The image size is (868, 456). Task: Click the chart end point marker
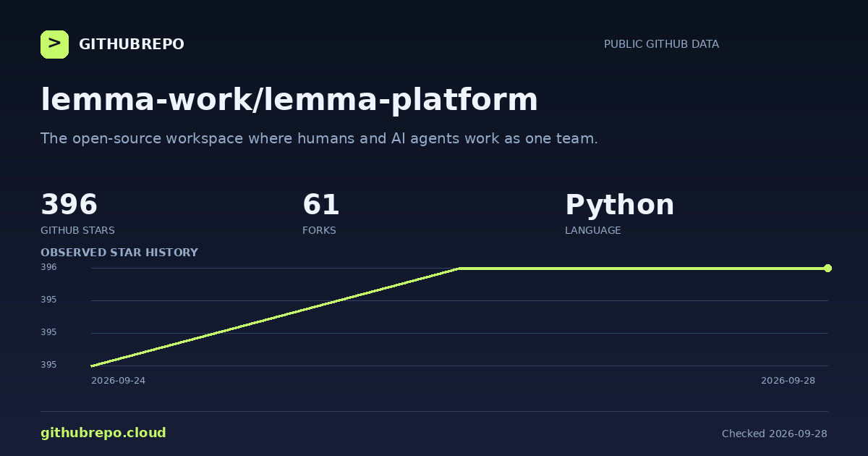pos(827,269)
